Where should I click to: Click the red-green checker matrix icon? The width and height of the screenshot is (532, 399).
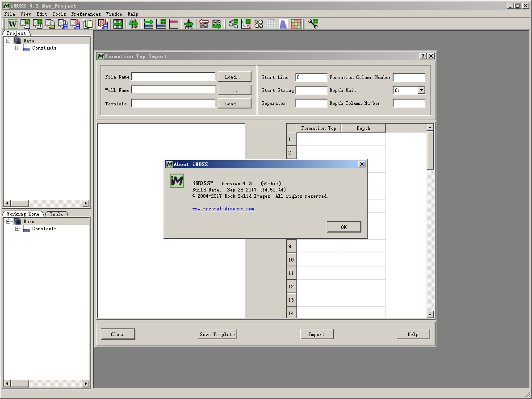296,24
